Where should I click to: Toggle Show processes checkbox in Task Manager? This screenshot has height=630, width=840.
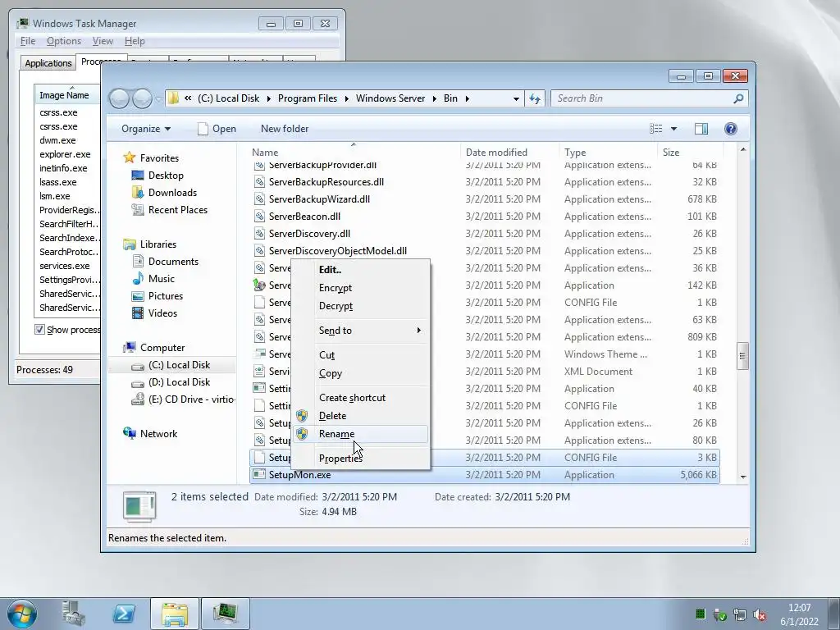click(39, 330)
